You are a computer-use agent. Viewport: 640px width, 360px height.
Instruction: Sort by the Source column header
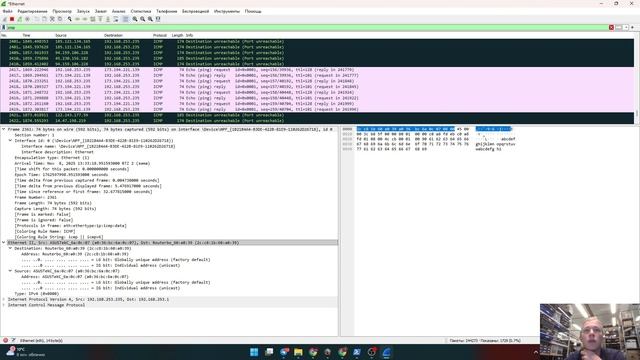pos(61,36)
